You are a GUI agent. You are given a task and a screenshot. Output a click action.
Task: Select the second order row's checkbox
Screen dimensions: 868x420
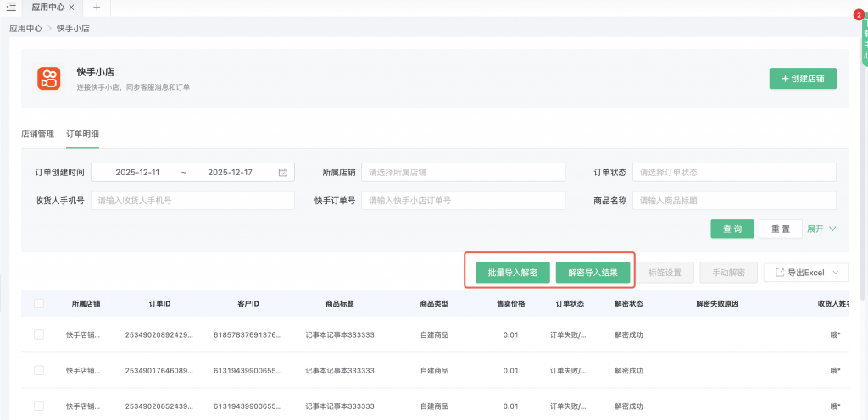[39, 370]
